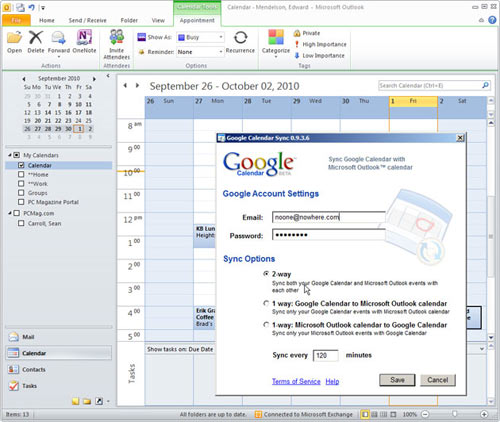Open Outlook Help

click(x=492, y=20)
